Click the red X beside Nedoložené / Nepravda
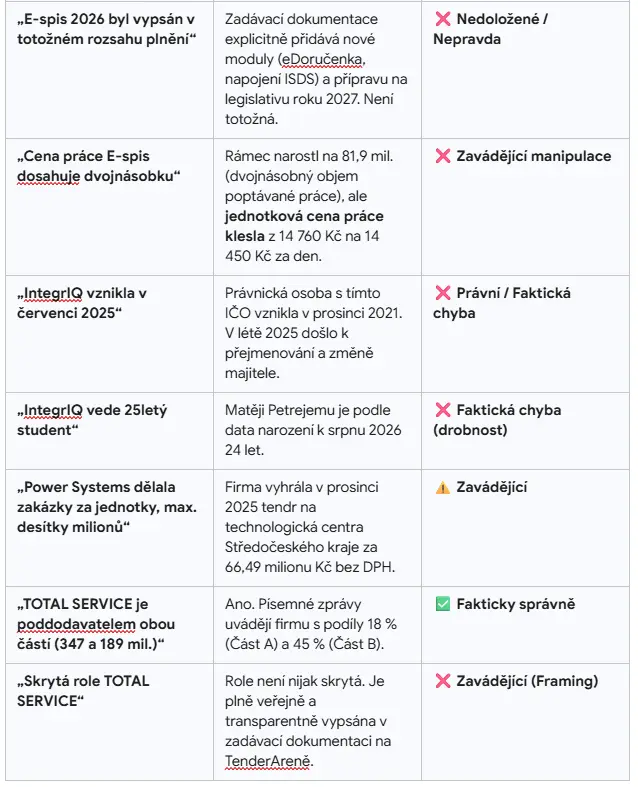The height and width of the screenshot is (787, 638). click(443, 19)
